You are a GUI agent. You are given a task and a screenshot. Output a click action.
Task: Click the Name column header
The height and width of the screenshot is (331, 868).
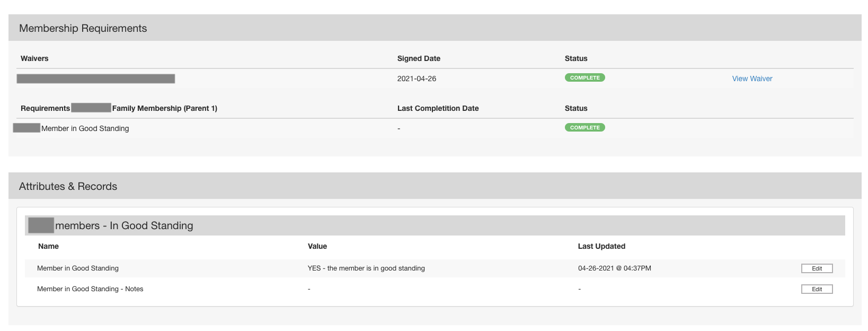pos(48,247)
